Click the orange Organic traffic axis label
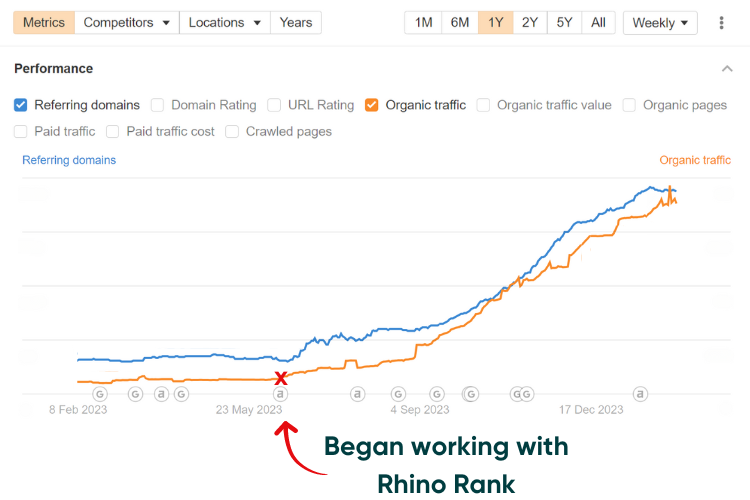Image resolution: width=750 pixels, height=500 pixels. pos(695,160)
